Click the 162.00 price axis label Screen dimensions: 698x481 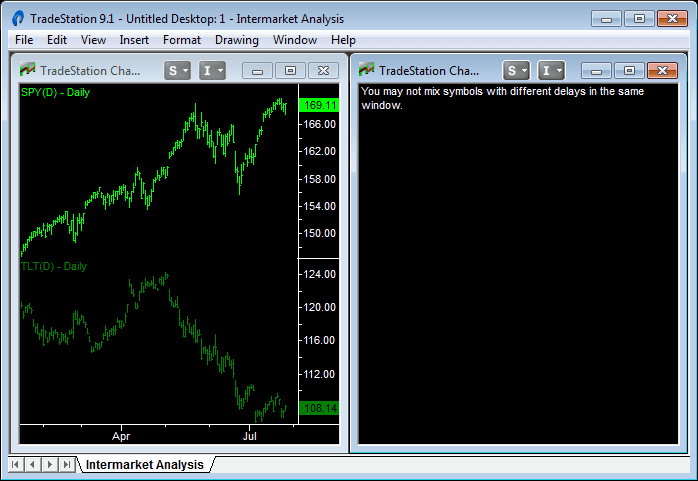tap(320, 151)
